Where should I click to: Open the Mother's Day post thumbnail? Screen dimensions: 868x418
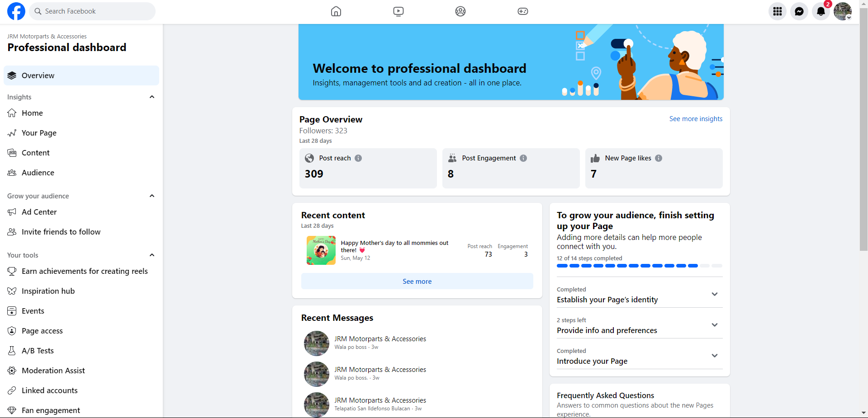(x=321, y=250)
